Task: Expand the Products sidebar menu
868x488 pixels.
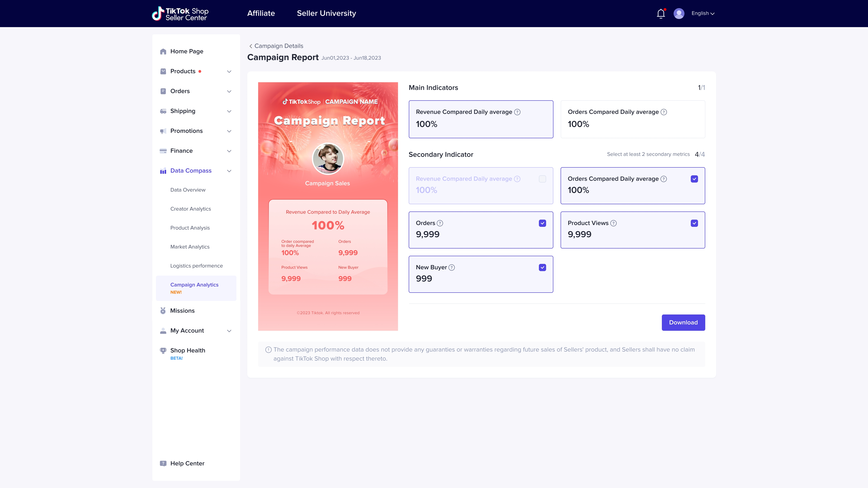Action: pyautogui.click(x=229, y=71)
